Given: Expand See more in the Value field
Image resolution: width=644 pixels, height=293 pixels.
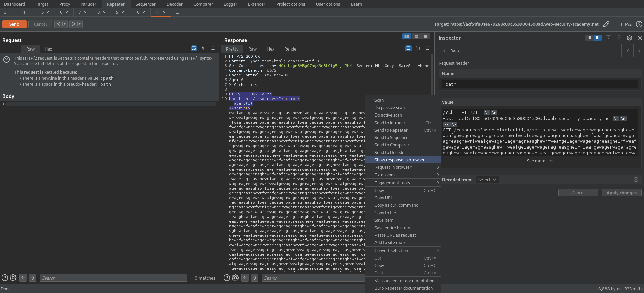Looking at the screenshot, I should click(x=540, y=161).
